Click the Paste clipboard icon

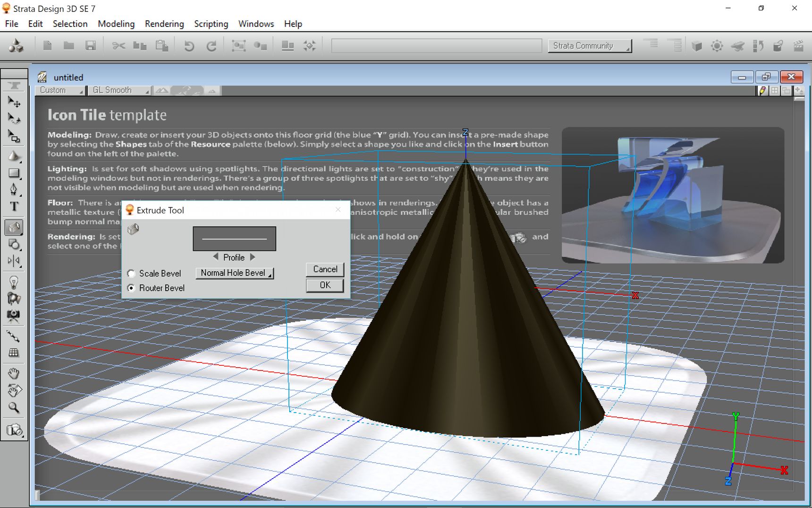pos(162,45)
